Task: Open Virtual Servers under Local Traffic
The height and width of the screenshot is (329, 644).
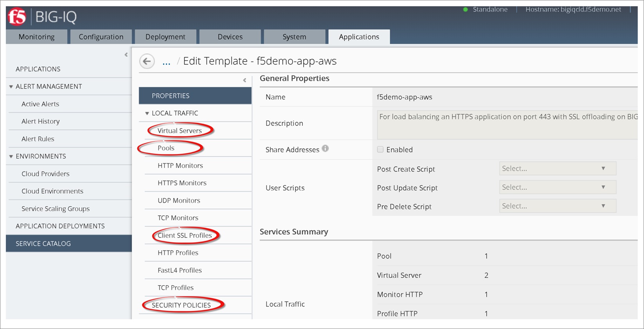Action: coord(180,131)
